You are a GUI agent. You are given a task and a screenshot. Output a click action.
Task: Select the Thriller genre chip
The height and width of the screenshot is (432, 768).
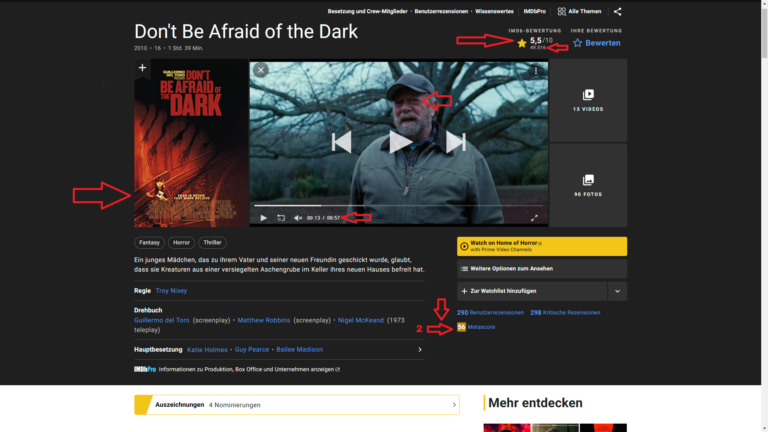[212, 242]
